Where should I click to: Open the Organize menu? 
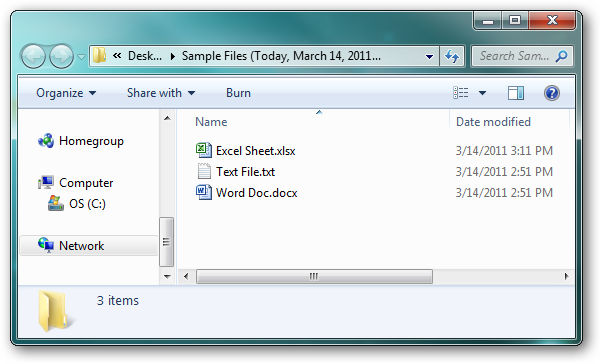(66, 93)
